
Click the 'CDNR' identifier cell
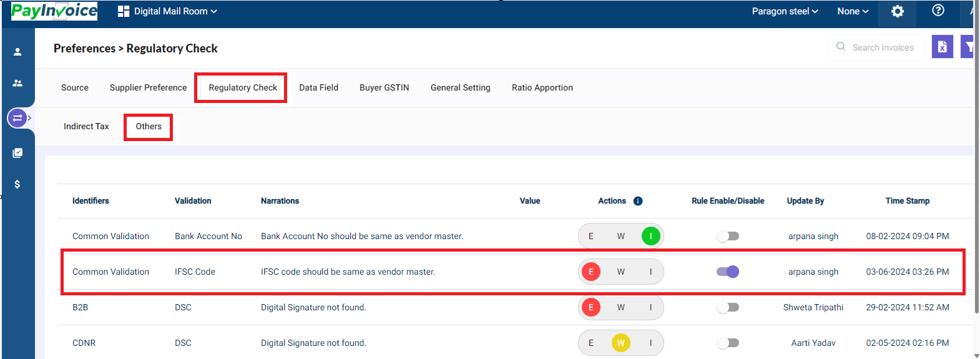coord(84,343)
